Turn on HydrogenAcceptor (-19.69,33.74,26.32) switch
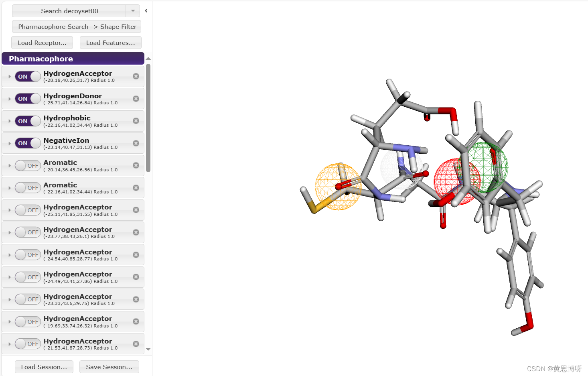588x376 pixels. [x=28, y=321]
